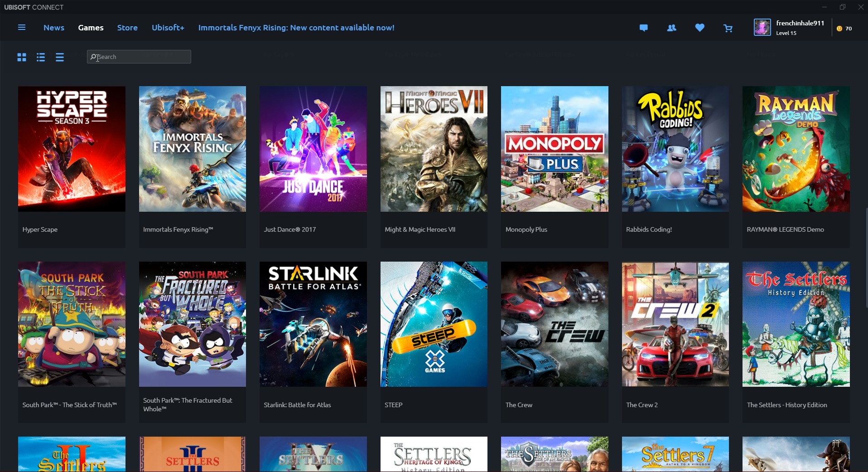868x472 pixels.
Task: Open Rayman Legends Demo cover art
Action: click(x=796, y=149)
